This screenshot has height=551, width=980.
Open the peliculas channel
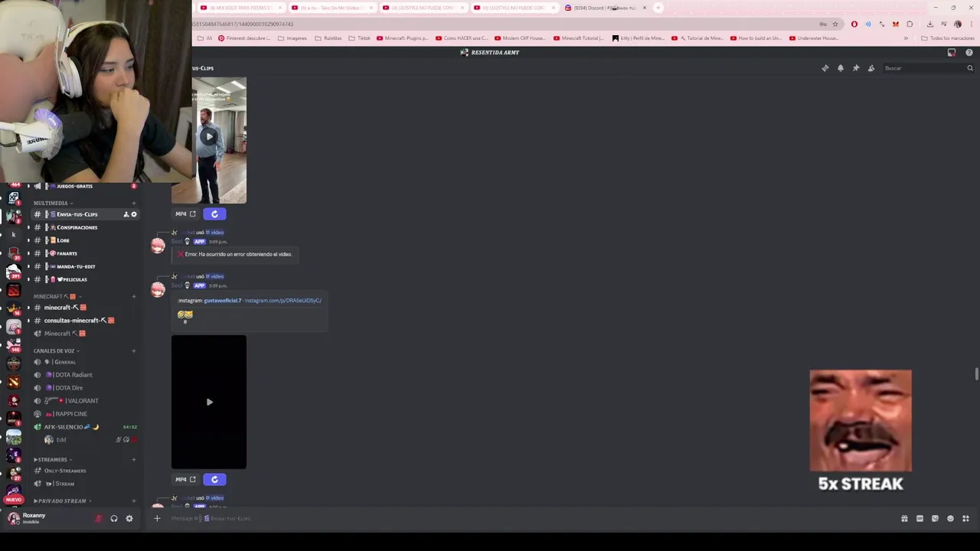click(x=84, y=279)
